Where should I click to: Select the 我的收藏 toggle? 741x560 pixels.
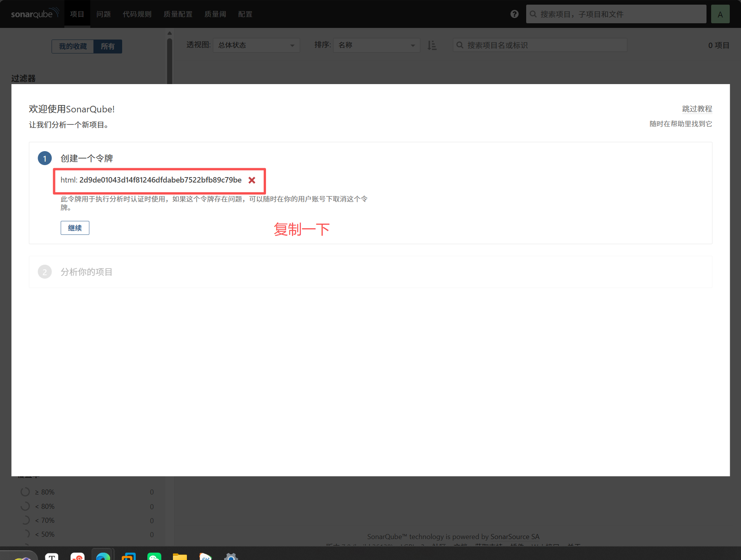tap(73, 47)
